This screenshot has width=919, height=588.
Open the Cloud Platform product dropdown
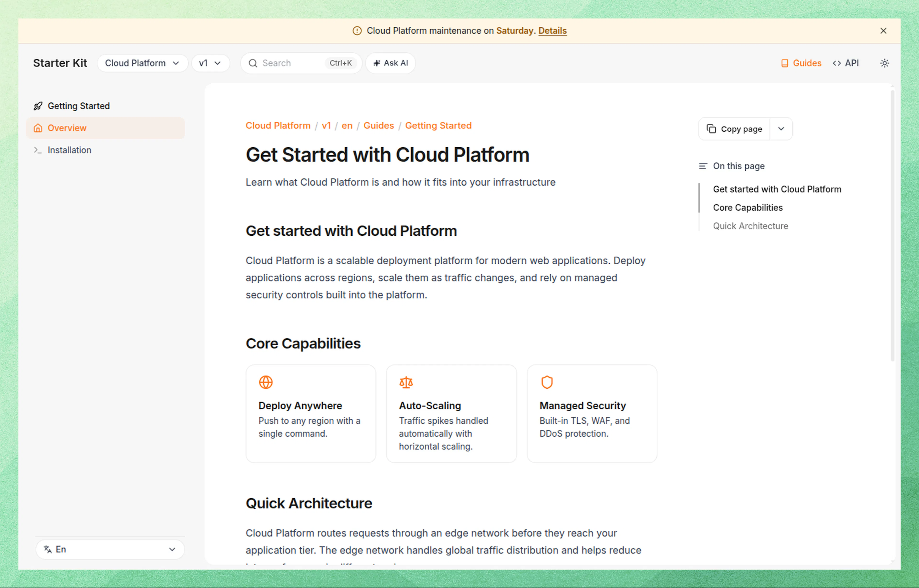(x=142, y=63)
